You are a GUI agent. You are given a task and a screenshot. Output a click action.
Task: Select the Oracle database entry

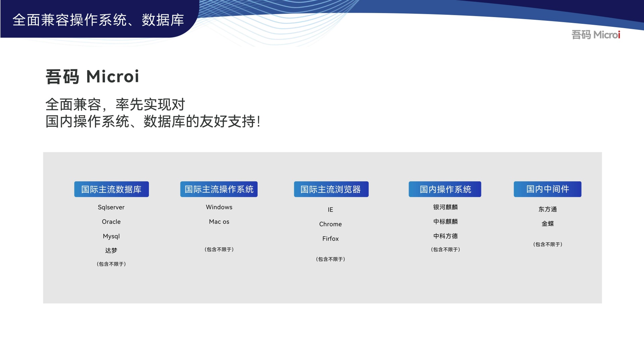click(x=111, y=222)
